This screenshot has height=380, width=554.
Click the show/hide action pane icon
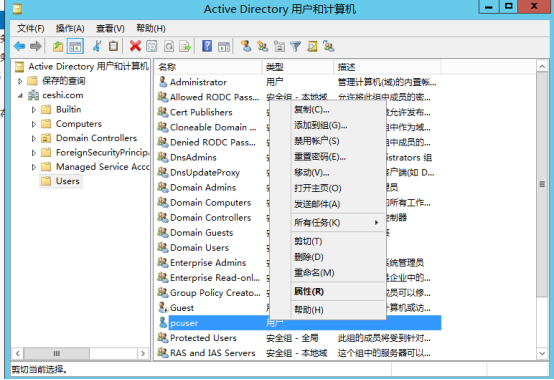click(224, 46)
